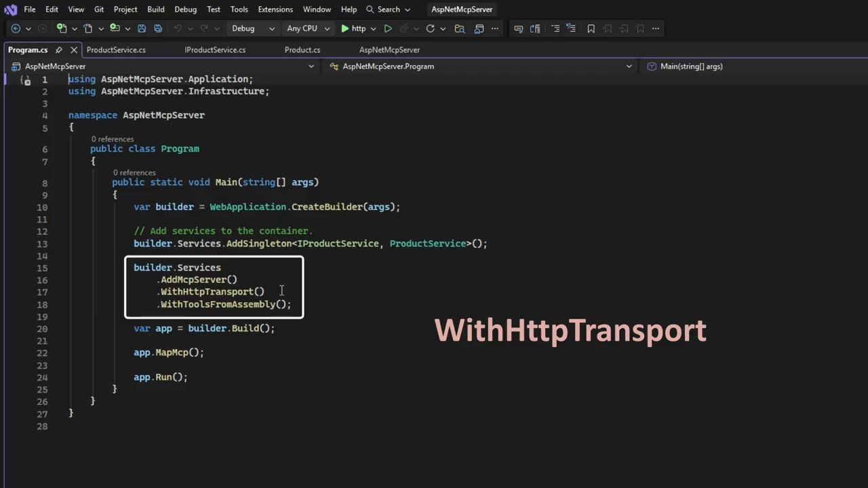Click the lightbulb quick actions icon at line 1
This screenshot has height=488, width=868.
pos(26,81)
